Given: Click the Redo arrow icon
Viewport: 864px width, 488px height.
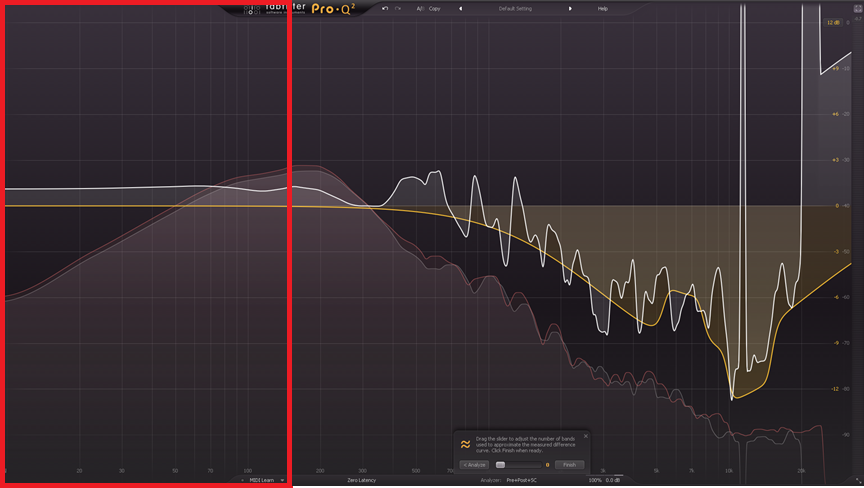Looking at the screenshot, I should [x=397, y=8].
